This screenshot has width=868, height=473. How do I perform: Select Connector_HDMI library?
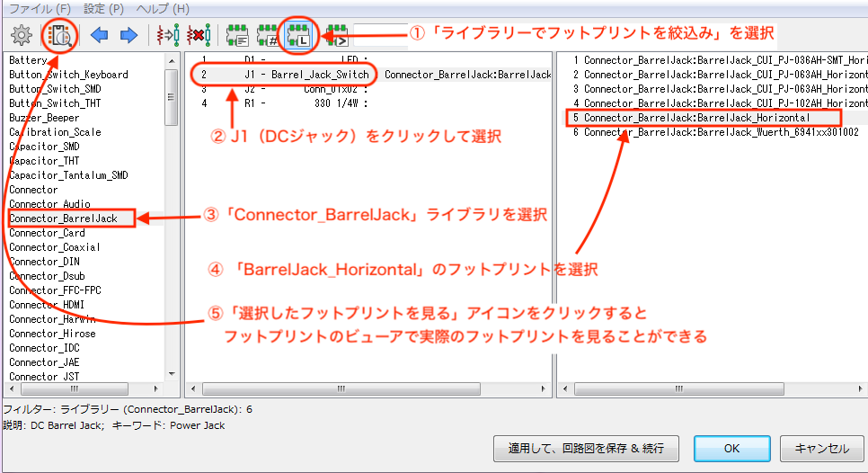[x=47, y=305]
